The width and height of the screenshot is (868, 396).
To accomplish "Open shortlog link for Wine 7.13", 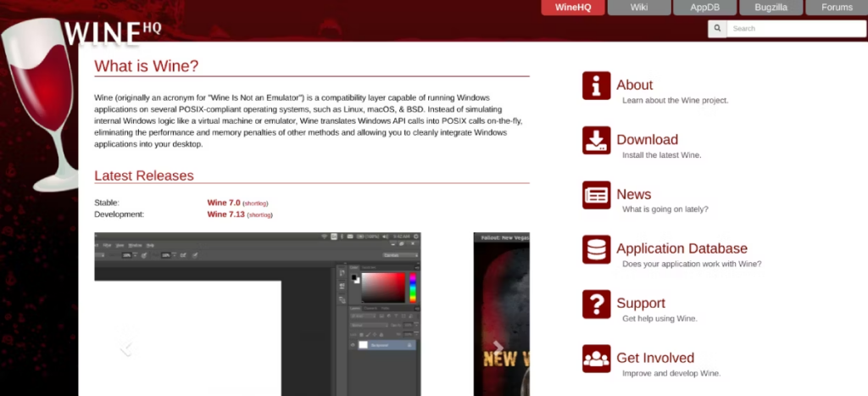I will pos(259,215).
